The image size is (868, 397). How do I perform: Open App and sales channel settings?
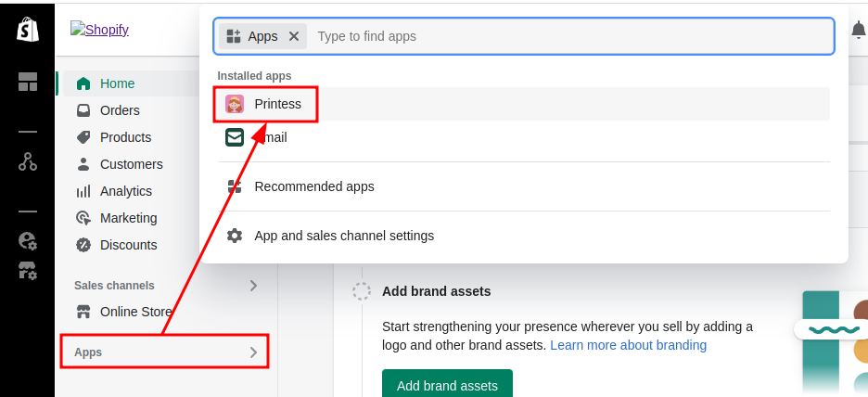[x=523, y=236]
